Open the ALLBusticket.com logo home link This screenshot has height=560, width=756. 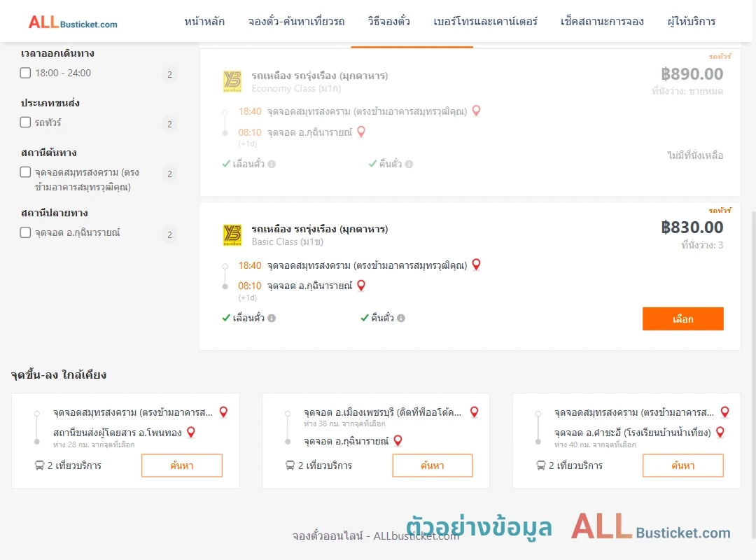click(73, 22)
